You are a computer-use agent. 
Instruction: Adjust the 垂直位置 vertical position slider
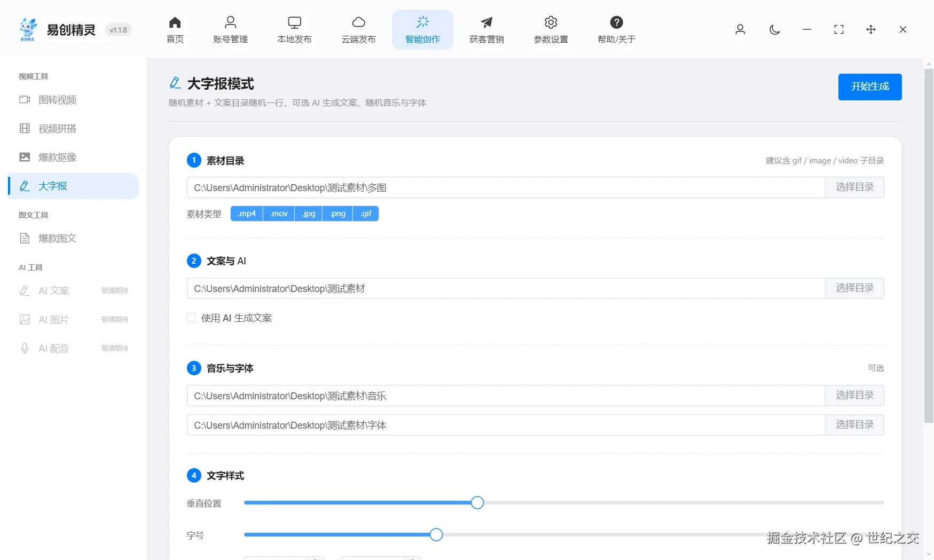[477, 502]
